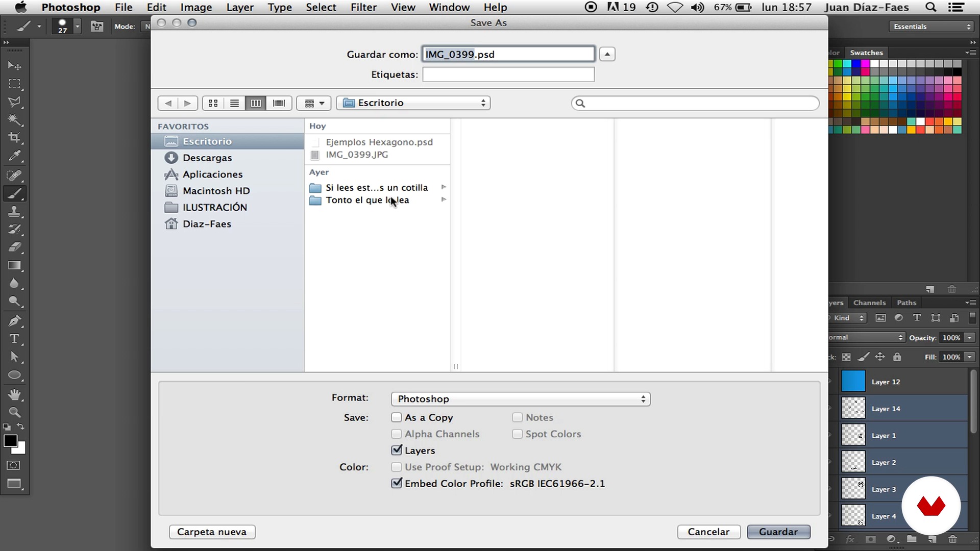Viewport: 980px width, 551px height.
Task: Uncheck the Layers checkbox
Action: pyautogui.click(x=397, y=450)
